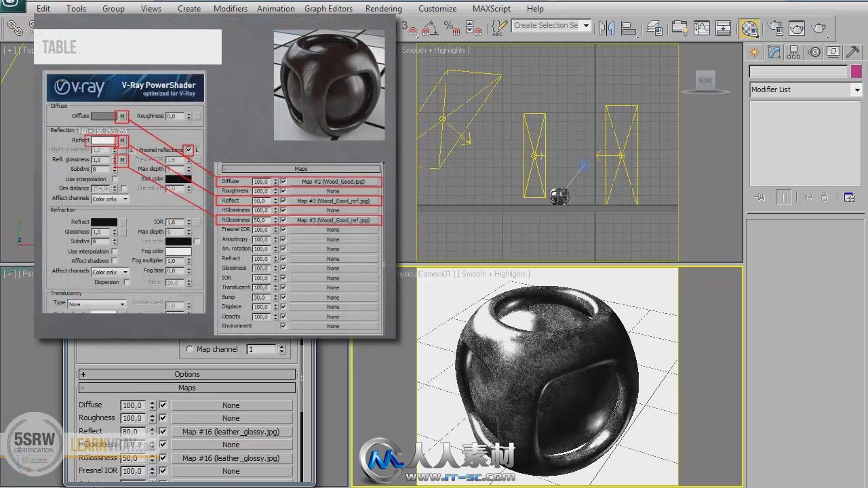Screen dimensions: 868x488
Task: Toggle the highlighted Material Editor icon
Action: [749, 28]
